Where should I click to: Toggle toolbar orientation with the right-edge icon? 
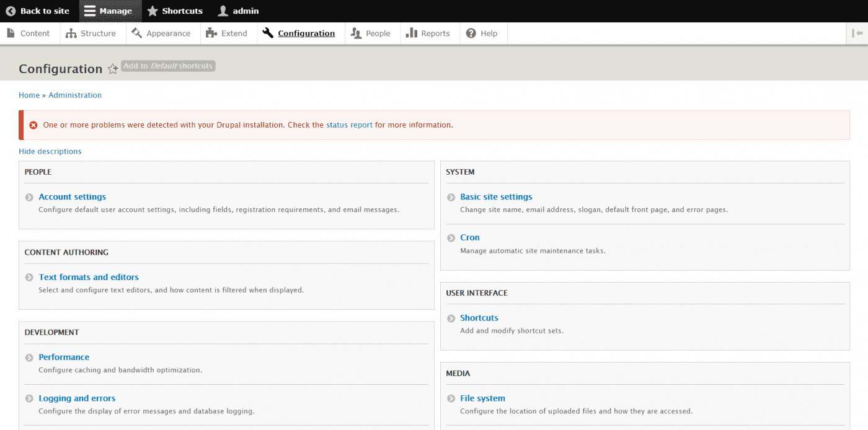(857, 33)
